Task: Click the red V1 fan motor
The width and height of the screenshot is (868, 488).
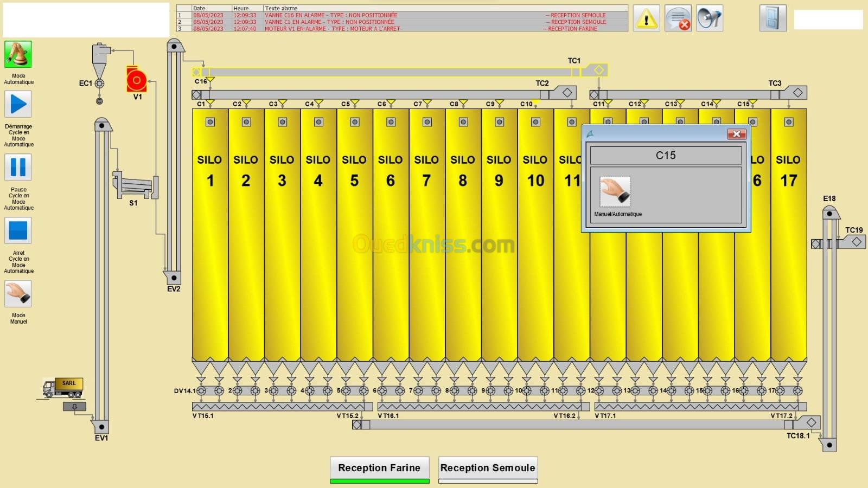Action: pos(137,80)
